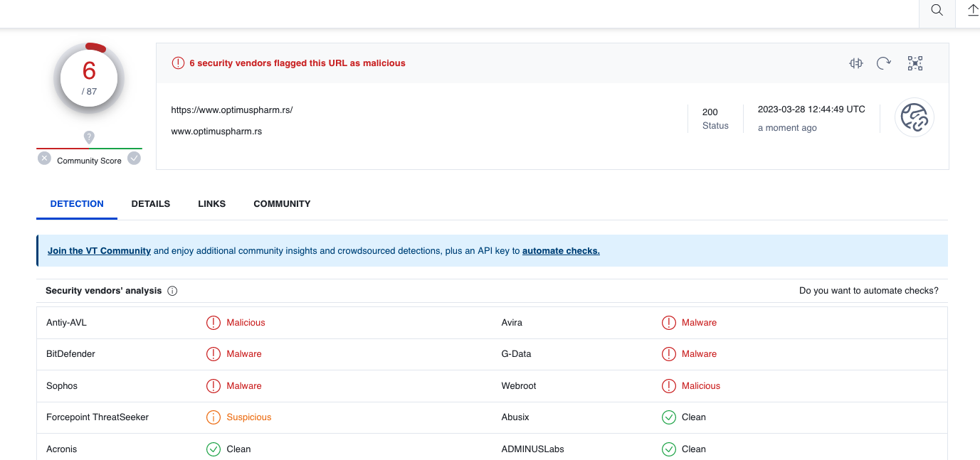980x460 pixels.
Task: Click Acronis clean checkmark icon
Action: pos(214,449)
